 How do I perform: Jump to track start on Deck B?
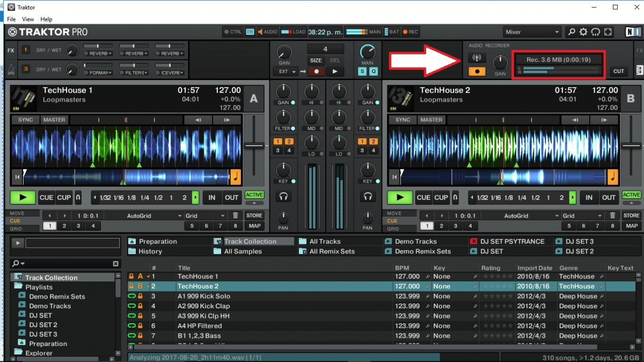(x=395, y=176)
